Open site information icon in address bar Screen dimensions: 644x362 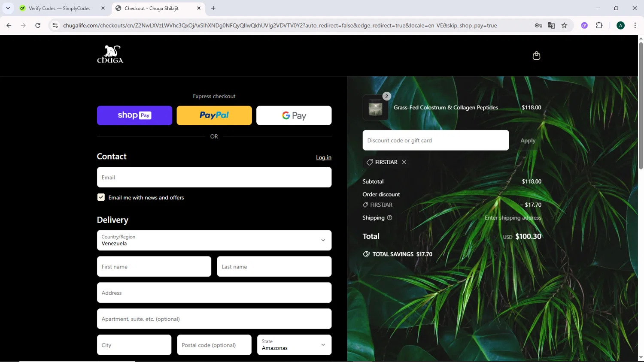[55, 25]
